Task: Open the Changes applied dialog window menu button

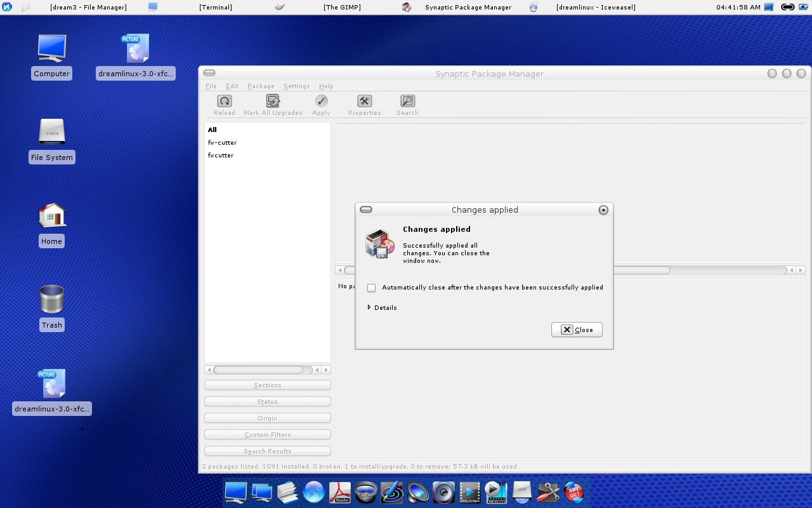Action: click(366, 210)
